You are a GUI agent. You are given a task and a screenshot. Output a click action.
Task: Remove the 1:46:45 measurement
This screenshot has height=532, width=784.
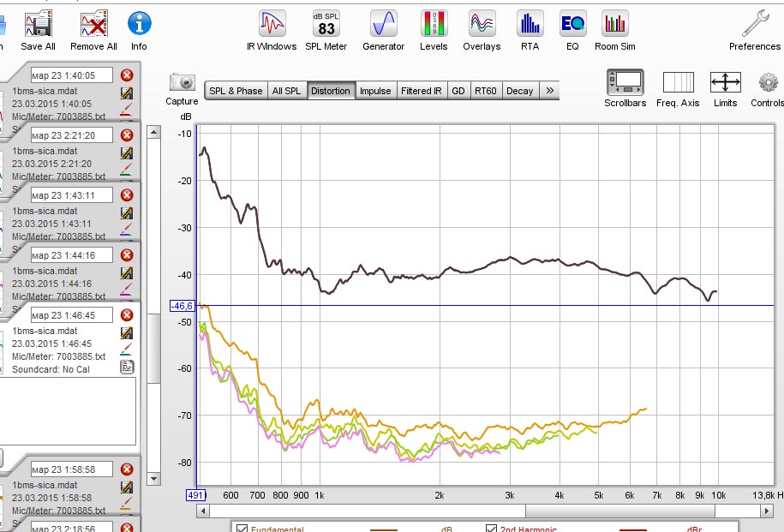point(127,315)
